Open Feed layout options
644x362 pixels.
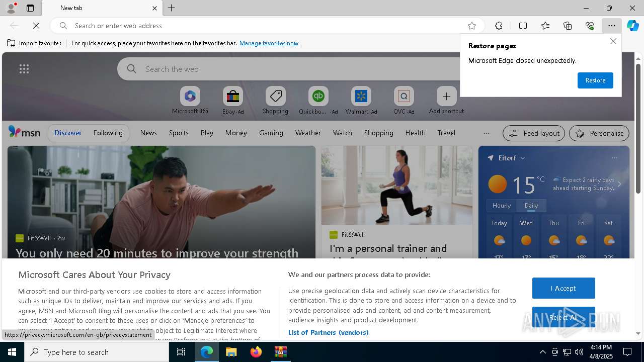pyautogui.click(x=534, y=133)
